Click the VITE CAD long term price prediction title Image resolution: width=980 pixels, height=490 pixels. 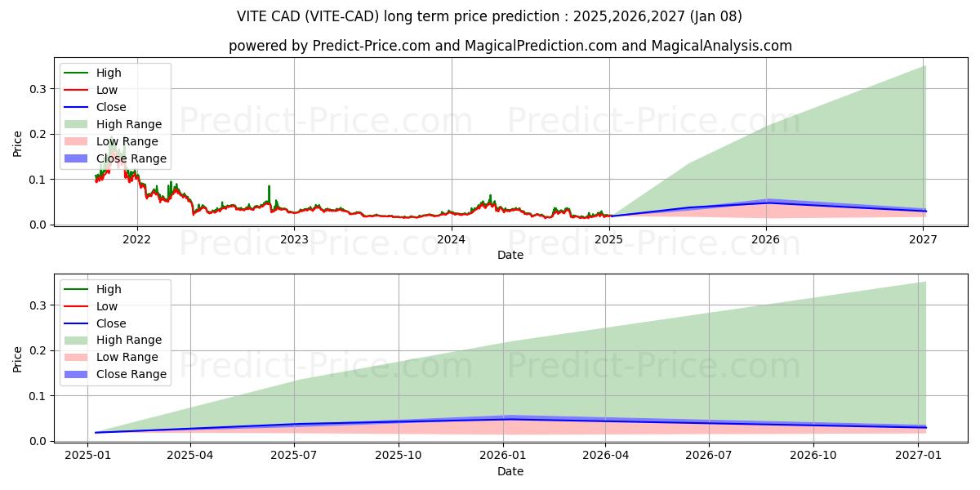(489, 16)
